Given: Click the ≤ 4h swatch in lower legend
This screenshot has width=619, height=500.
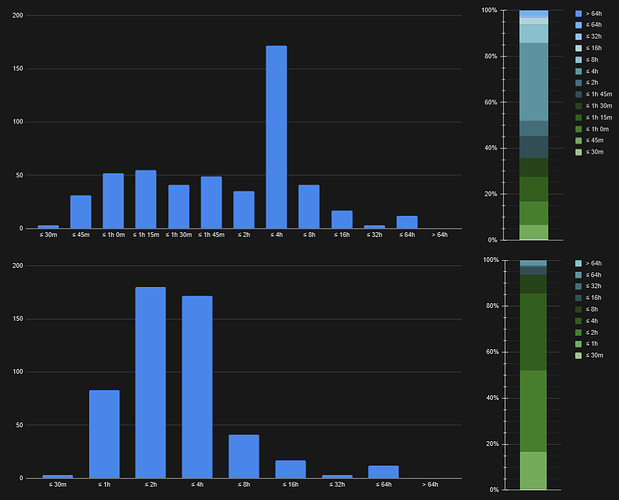Looking at the screenshot, I should (x=578, y=321).
